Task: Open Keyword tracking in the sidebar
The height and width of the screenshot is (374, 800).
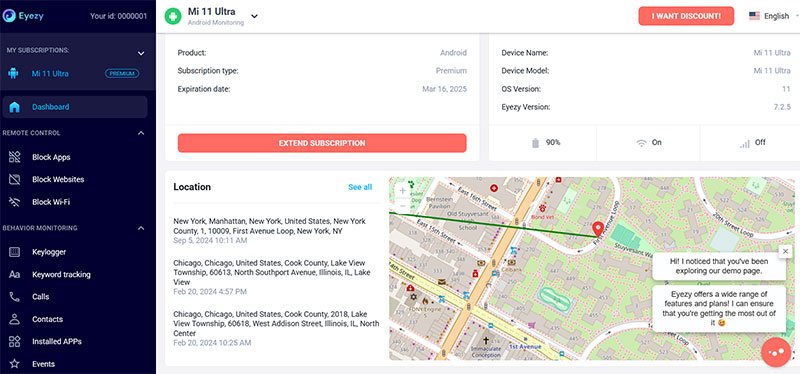Action: [61, 275]
